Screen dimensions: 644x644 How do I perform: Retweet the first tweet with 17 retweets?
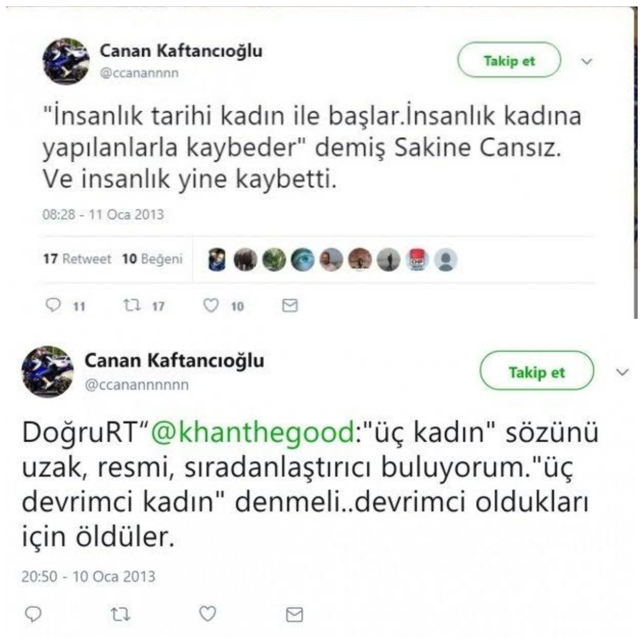(x=132, y=305)
